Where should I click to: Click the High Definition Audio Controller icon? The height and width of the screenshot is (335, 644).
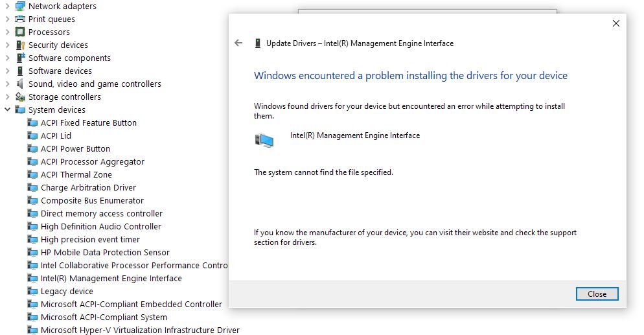click(32, 226)
